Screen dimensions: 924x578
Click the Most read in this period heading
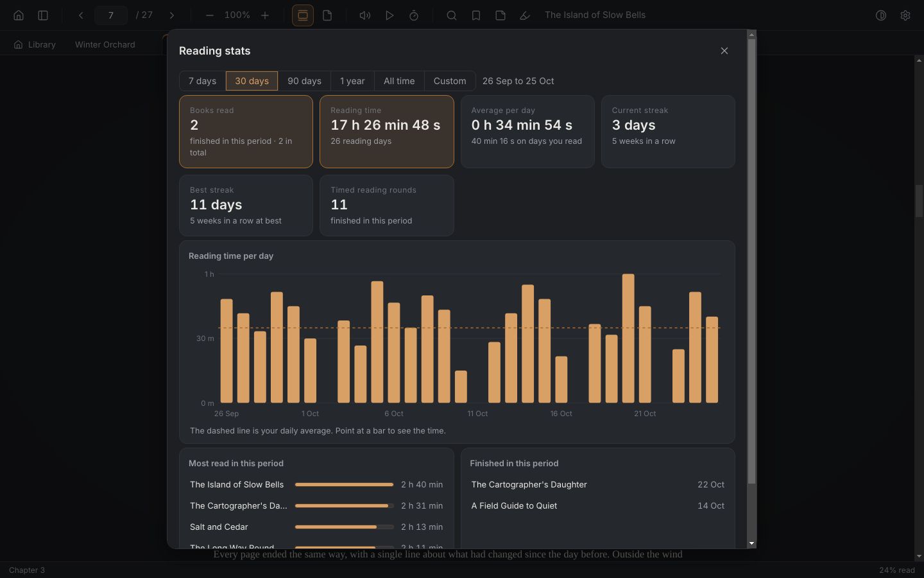(x=236, y=464)
